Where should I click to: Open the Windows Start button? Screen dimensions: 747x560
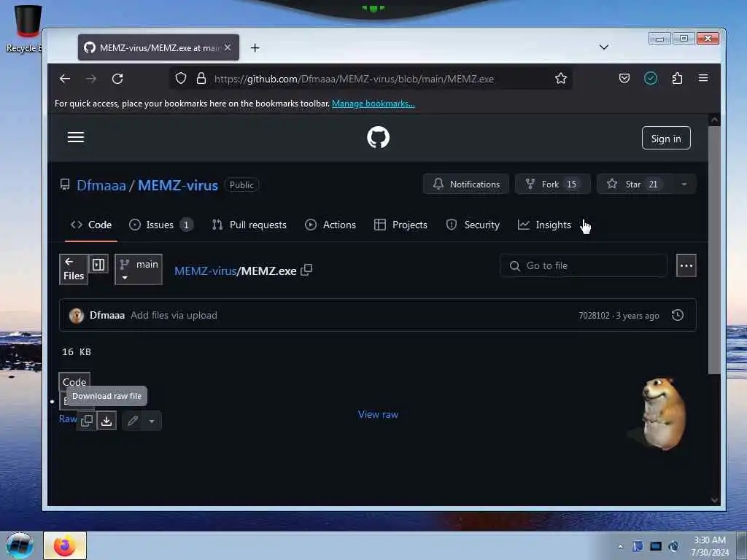[20, 545]
